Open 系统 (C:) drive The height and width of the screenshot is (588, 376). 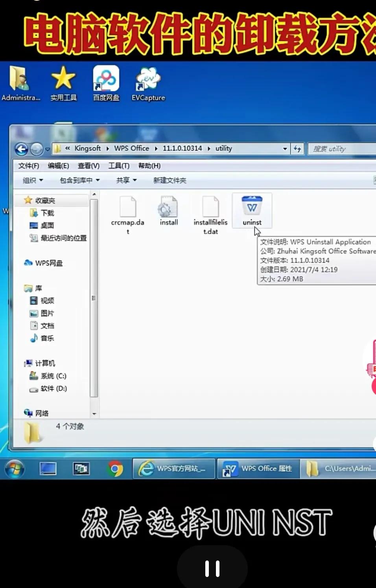pos(48,376)
